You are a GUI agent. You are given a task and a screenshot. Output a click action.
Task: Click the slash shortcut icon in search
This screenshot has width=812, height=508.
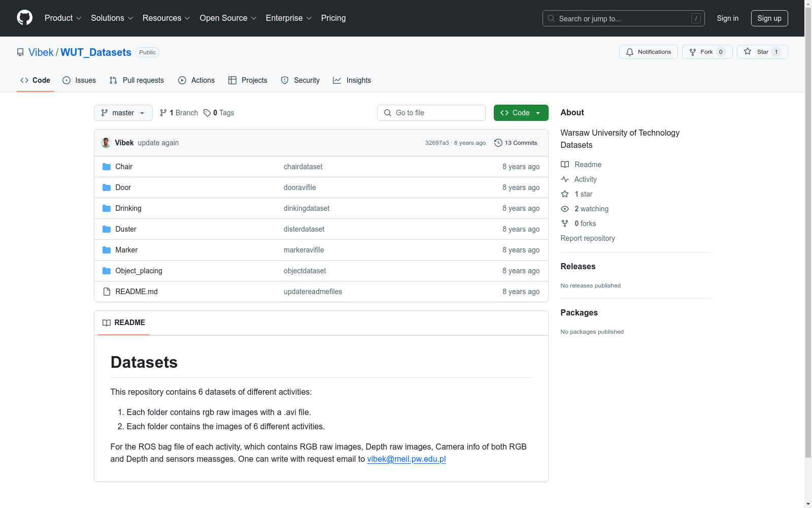[696, 18]
